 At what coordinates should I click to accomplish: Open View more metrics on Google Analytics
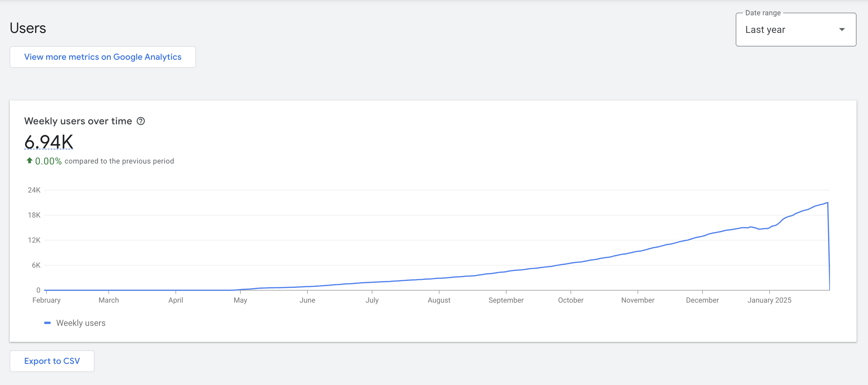tap(103, 57)
